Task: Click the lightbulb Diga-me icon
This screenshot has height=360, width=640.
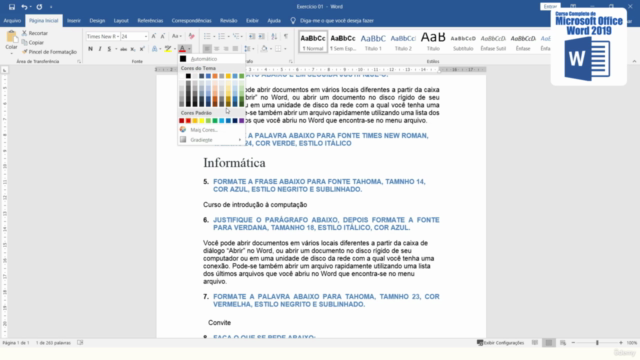Action: [293, 20]
